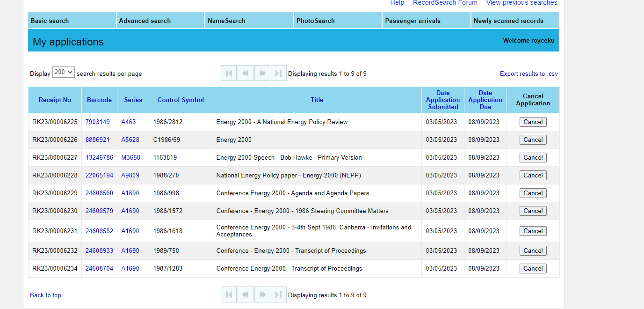Click the bottom next page pagination icon

(262, 294)
